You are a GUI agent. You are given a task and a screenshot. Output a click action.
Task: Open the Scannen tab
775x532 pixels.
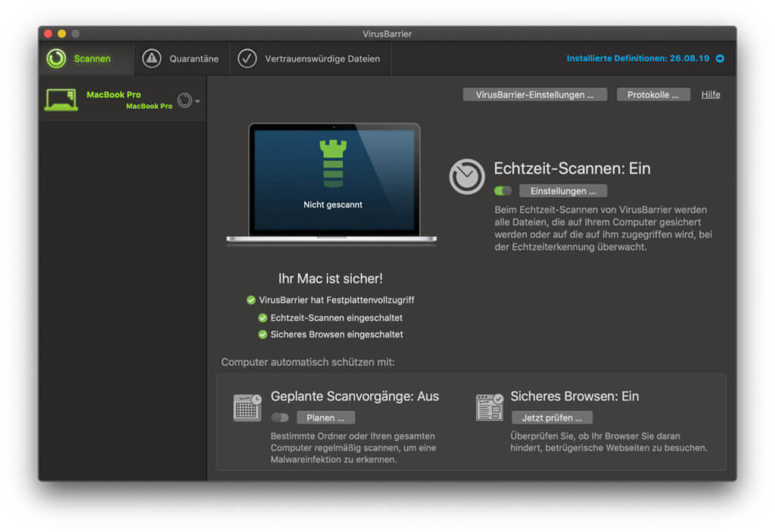(x=86, y=58)
